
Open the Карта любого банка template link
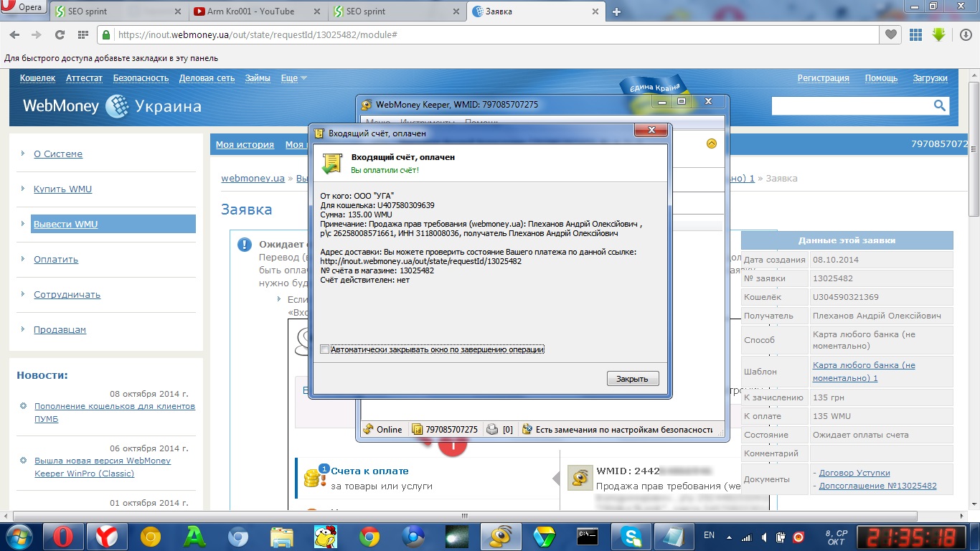(864, 372)
